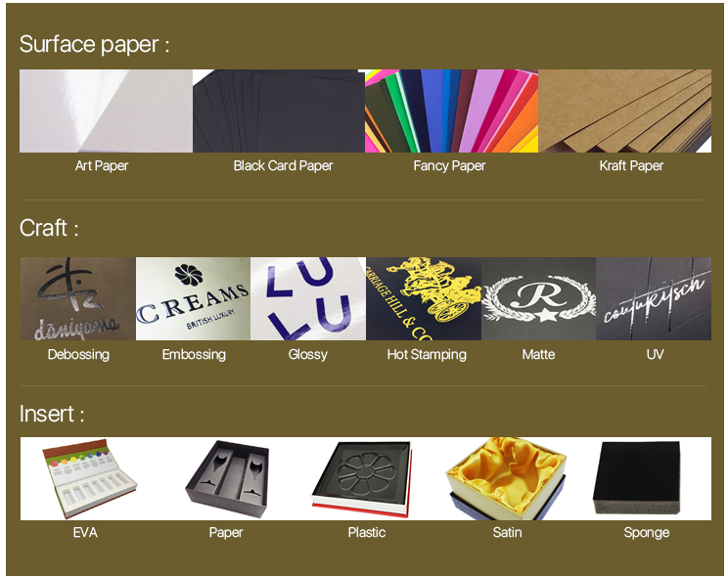This screenshot has height=577, width=728.
Task: Select the Paper insert box image
Action: (227, 478)
